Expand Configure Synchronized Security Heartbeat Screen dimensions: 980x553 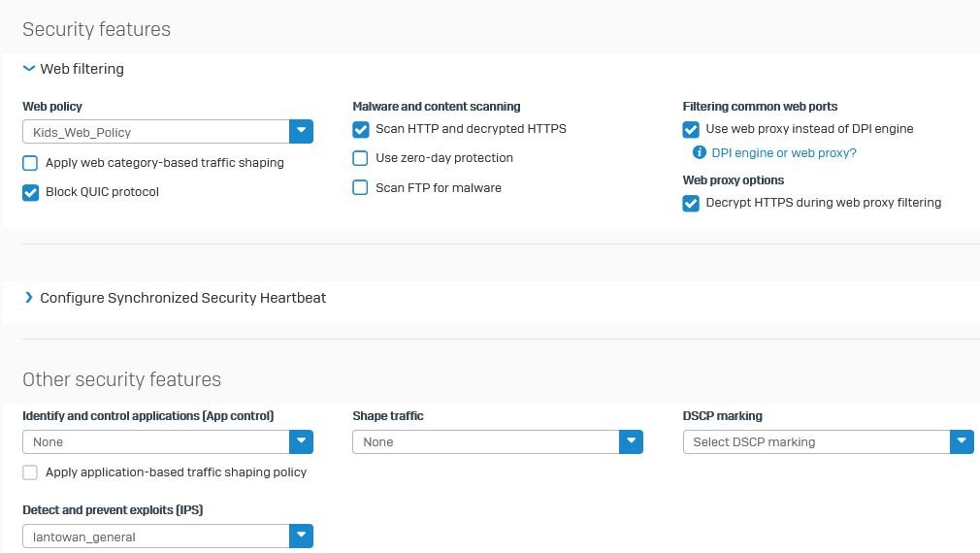(29, 298)
